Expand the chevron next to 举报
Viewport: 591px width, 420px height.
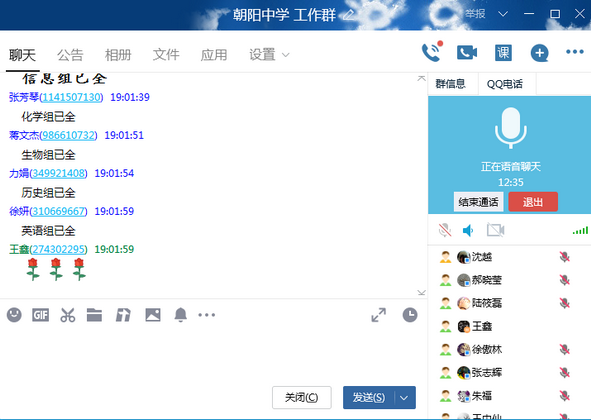pos(503,14)
